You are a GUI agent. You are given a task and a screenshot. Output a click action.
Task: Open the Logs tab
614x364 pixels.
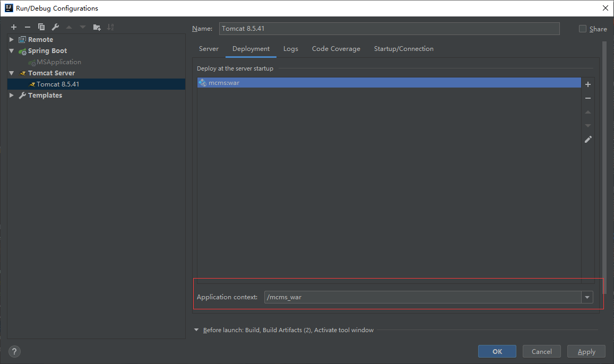291,49
